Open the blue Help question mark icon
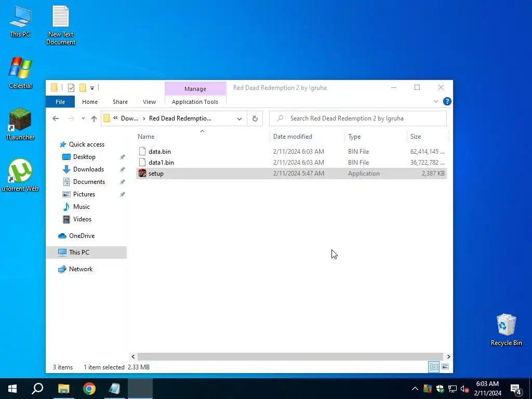This screenshot has width=532, height=399. point(447,101)
